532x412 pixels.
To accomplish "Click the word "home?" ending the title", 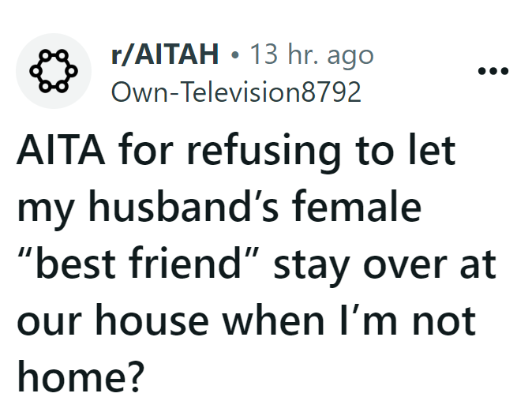I will tap(81, 378).
